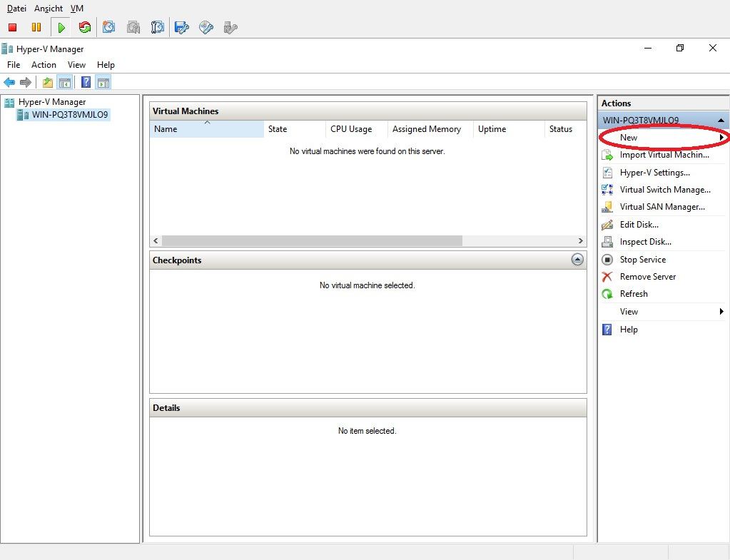The height and width of the screenshot is (560, 730).
Task: Click the scroll left arrow in Virtual Machines
Action: click(x=156, y=240)
